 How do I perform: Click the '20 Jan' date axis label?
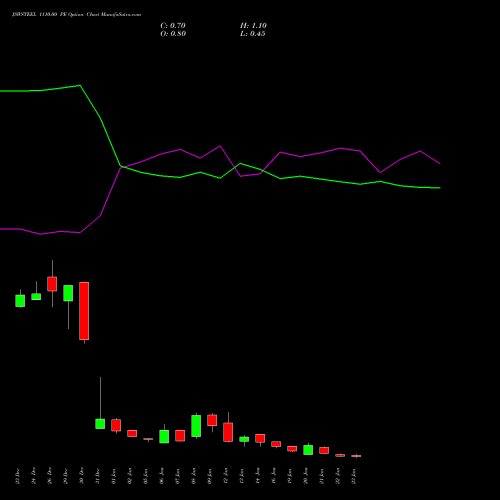[306, 476]
